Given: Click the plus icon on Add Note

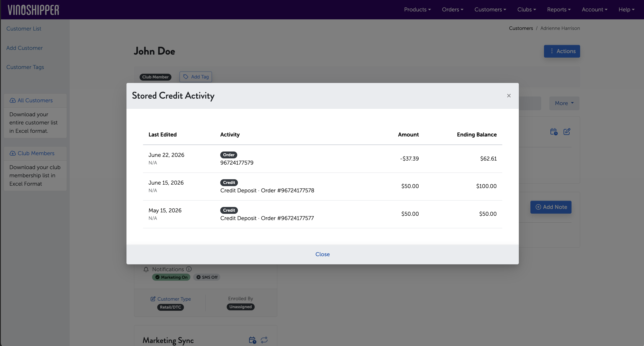Looking at the screenshot, I should (x=538, y=207).
